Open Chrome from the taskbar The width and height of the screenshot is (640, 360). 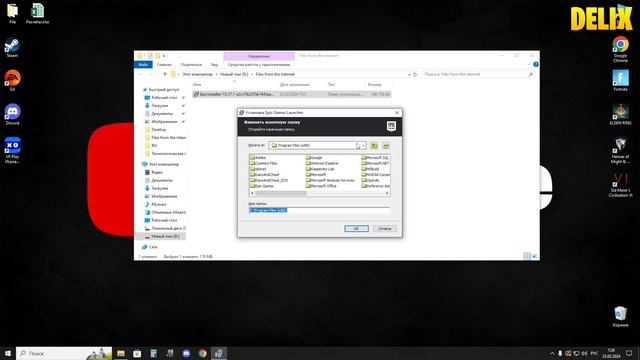[202, 353]
